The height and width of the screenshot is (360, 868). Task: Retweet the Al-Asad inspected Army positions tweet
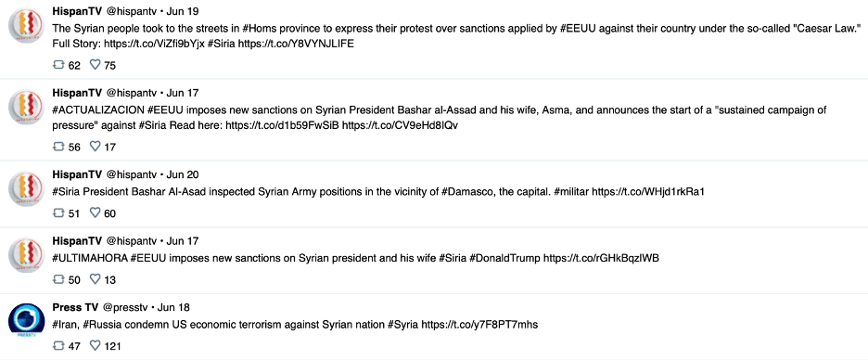point(58,213)
